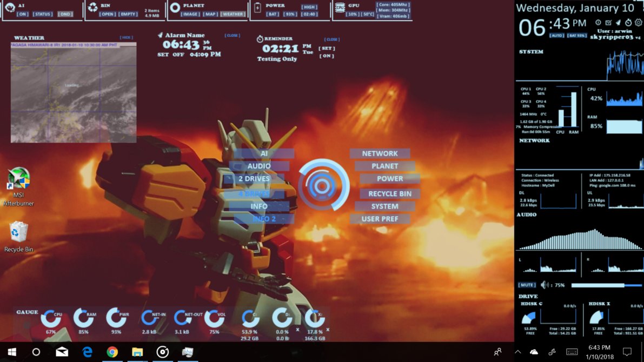This screenshot has width=644, height=362.
Task: Toggle the AI [ON] switch
Action: [23, 14]
